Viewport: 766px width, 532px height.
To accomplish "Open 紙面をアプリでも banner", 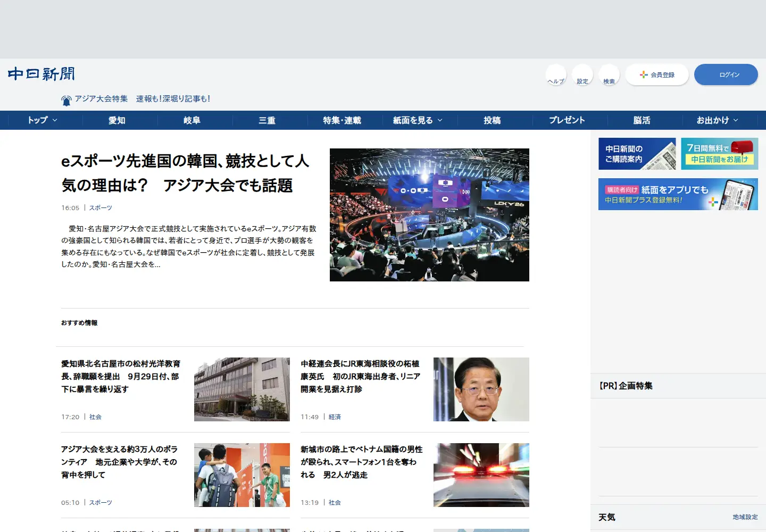I will point(678,194).
